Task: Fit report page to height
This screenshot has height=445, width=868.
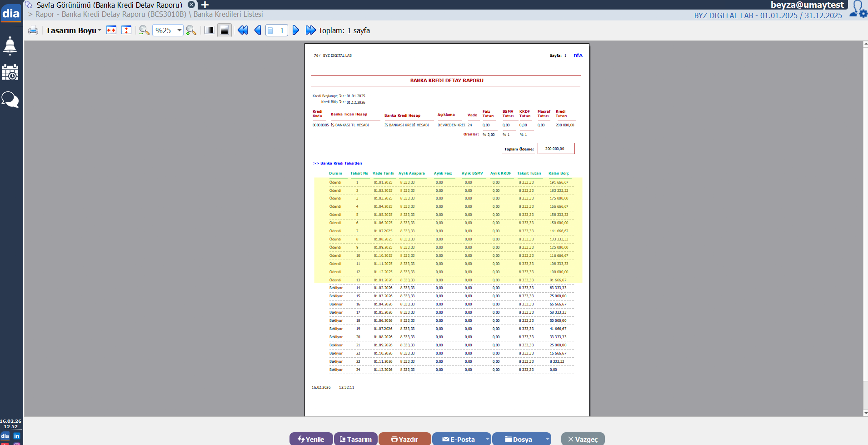Action: [127, 30]
